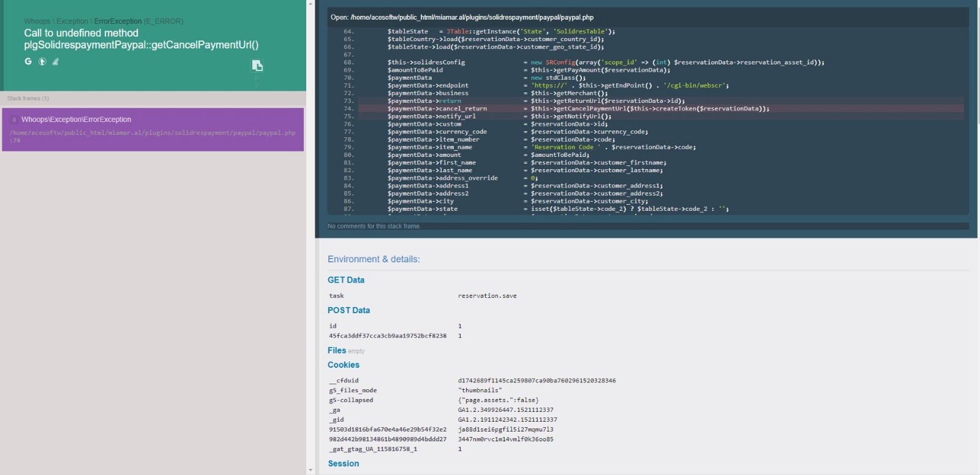Click the __cfduid cookie value

(537, 381)
